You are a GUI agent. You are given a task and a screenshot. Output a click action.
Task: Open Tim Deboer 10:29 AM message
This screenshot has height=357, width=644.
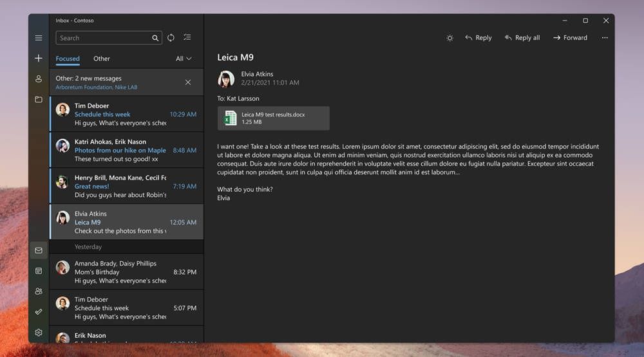(126, 114)
